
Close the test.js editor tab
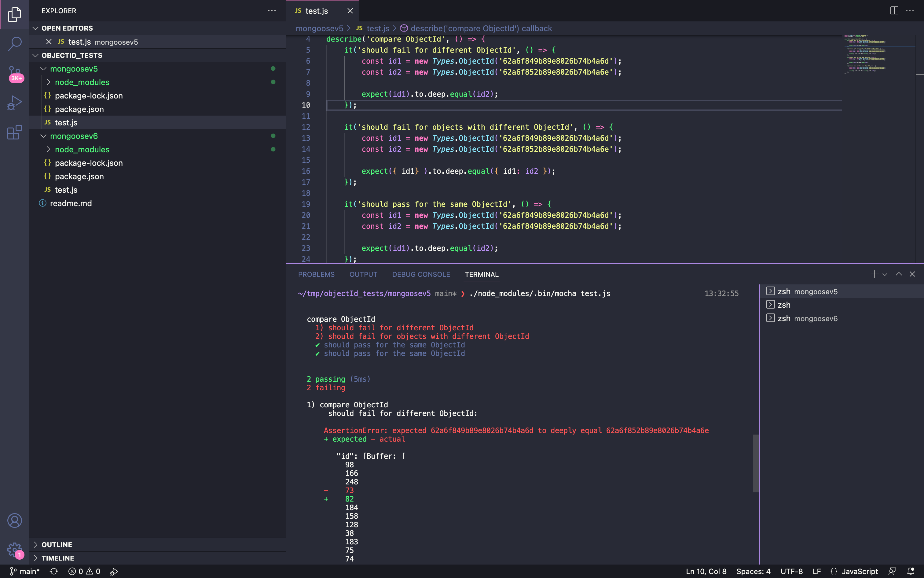pyautogui.click(x=350, y=11)
